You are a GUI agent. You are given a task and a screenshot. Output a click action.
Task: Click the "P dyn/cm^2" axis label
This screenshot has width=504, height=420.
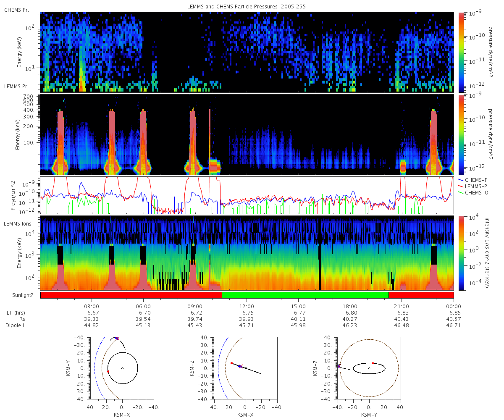pyautogui.click(x=13, y=196)
